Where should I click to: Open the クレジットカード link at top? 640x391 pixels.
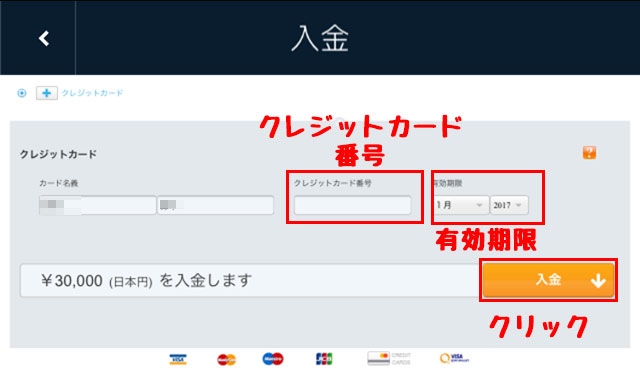pyautogui.click(x=92, y=93)
